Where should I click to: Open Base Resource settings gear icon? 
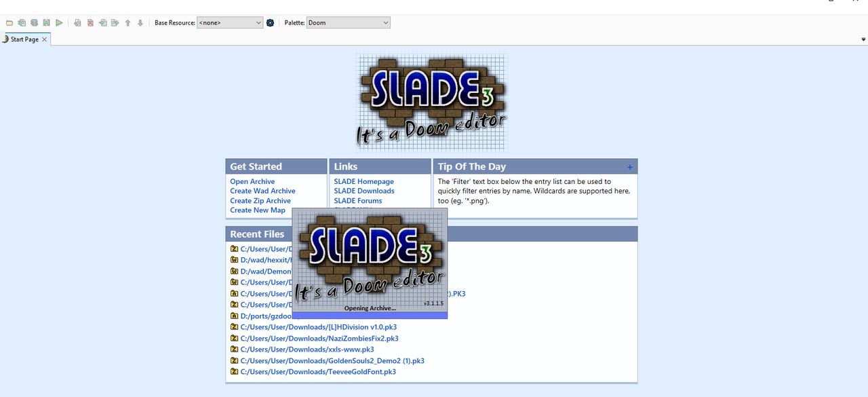(270, 22)
